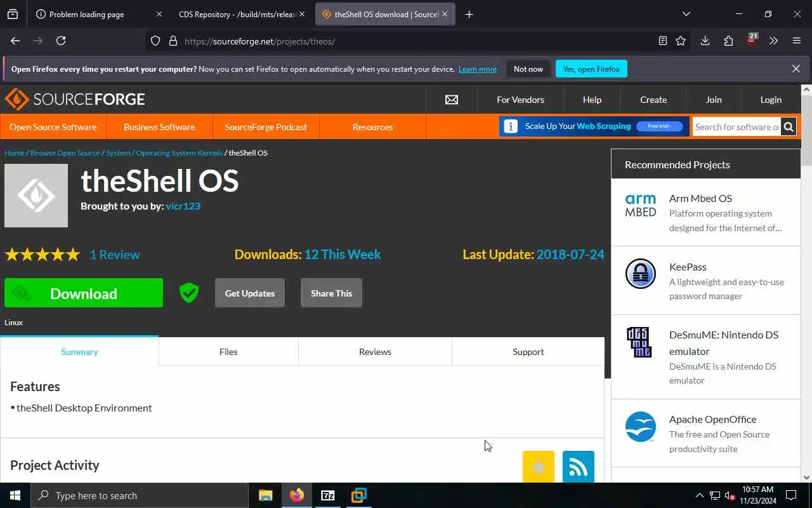The image size is (812, 508).
Task: Click the yellow star favorite button
Action: [539, 467]
